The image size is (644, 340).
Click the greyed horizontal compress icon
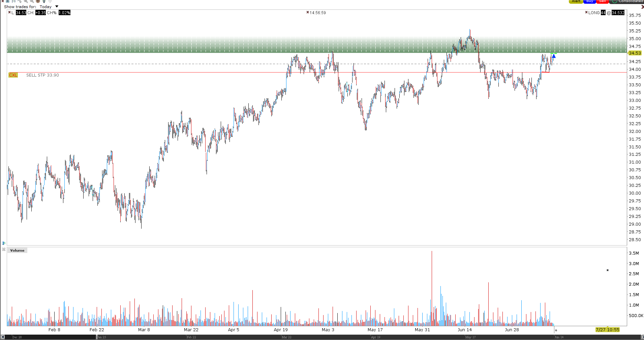click(x=50, y=1)
